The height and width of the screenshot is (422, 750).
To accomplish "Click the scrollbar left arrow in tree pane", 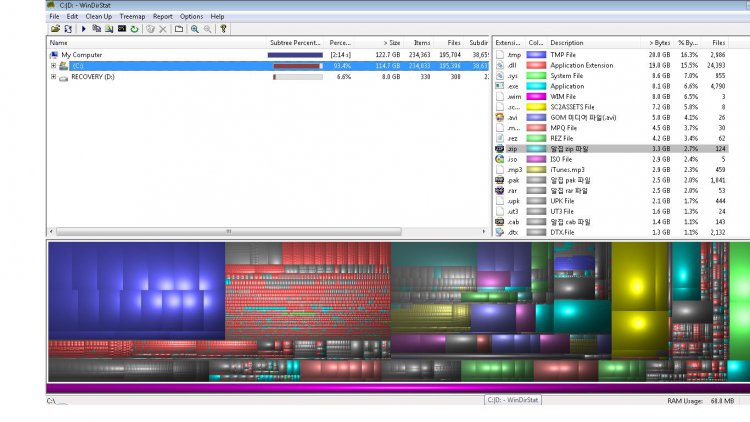I will 51,232.
